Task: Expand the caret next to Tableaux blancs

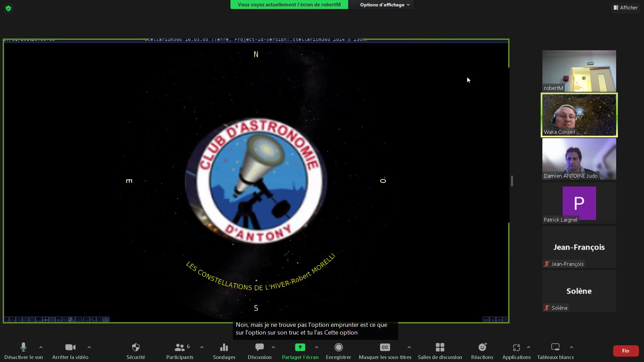Action: [x=572, y=347]
